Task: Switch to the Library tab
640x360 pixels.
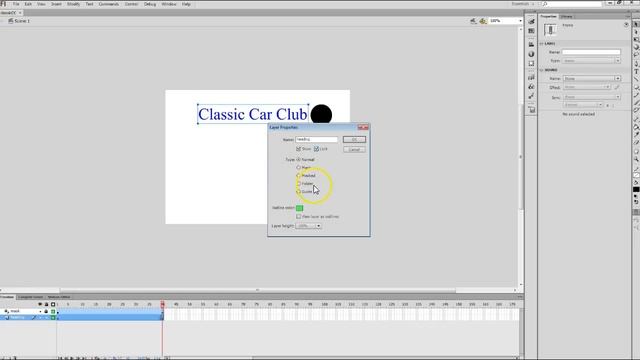Action: point(567,17)
